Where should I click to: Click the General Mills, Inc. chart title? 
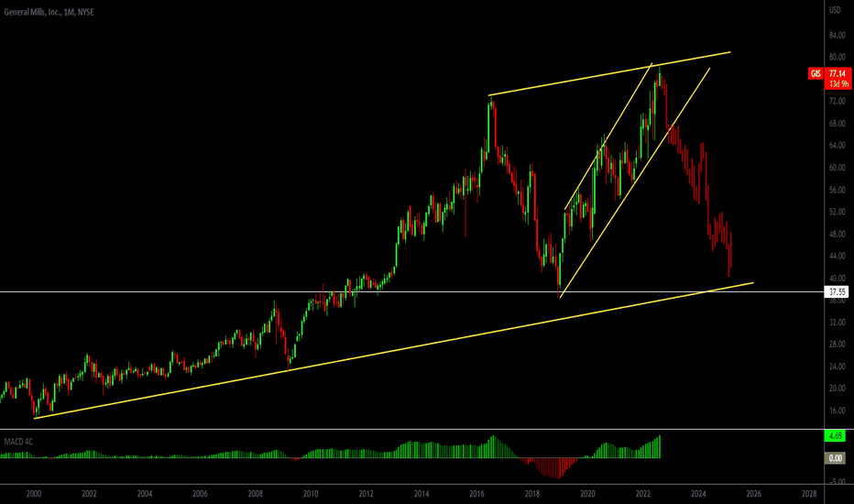click(x=49, y=12)
